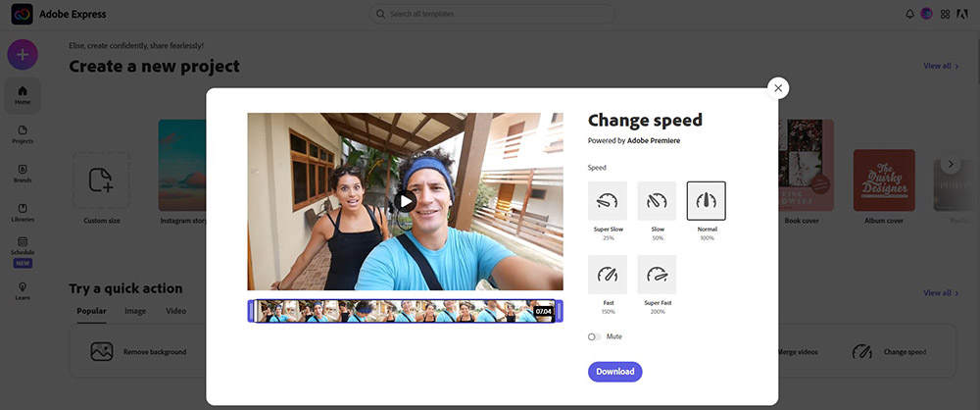Click the Search all templates field
This screenshot has height=410, width=980.
click(x=492, y=14)
